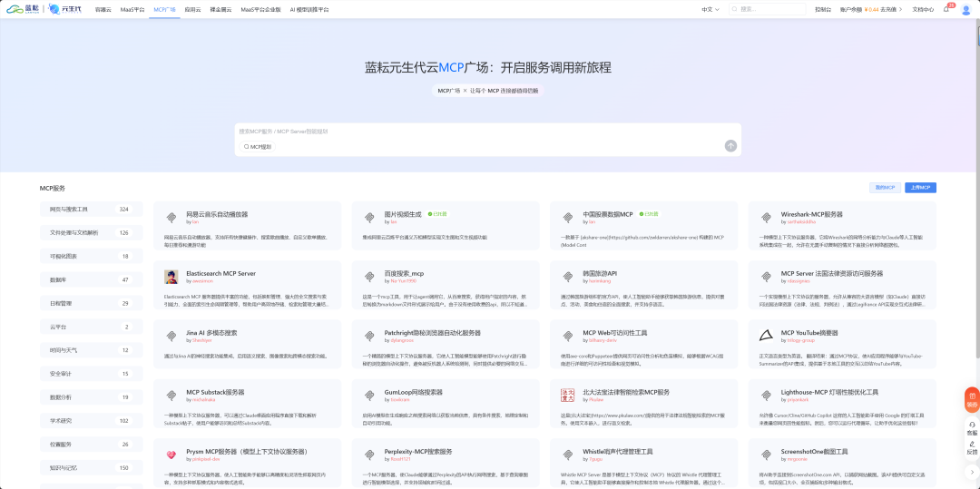
Task: Click the 北大法宝 red logo icon
Action: pyautogui.click(x=567, y=396)
